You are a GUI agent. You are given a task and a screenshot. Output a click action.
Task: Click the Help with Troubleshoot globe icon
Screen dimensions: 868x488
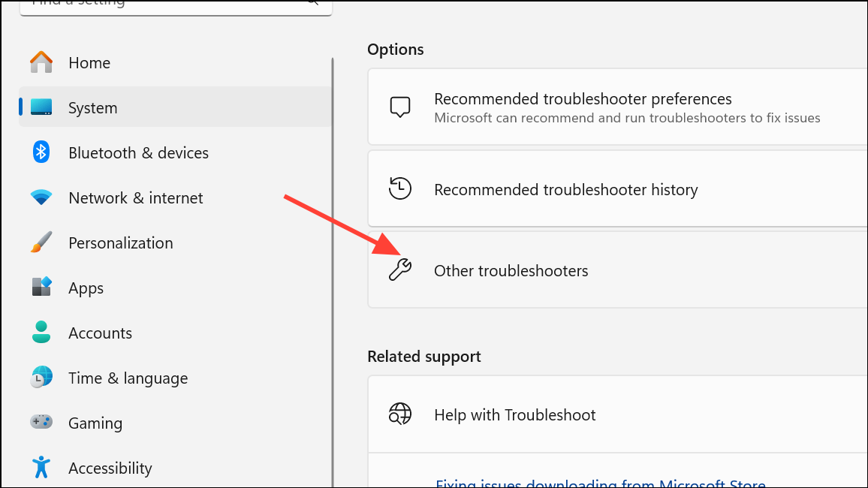[400, 414]
